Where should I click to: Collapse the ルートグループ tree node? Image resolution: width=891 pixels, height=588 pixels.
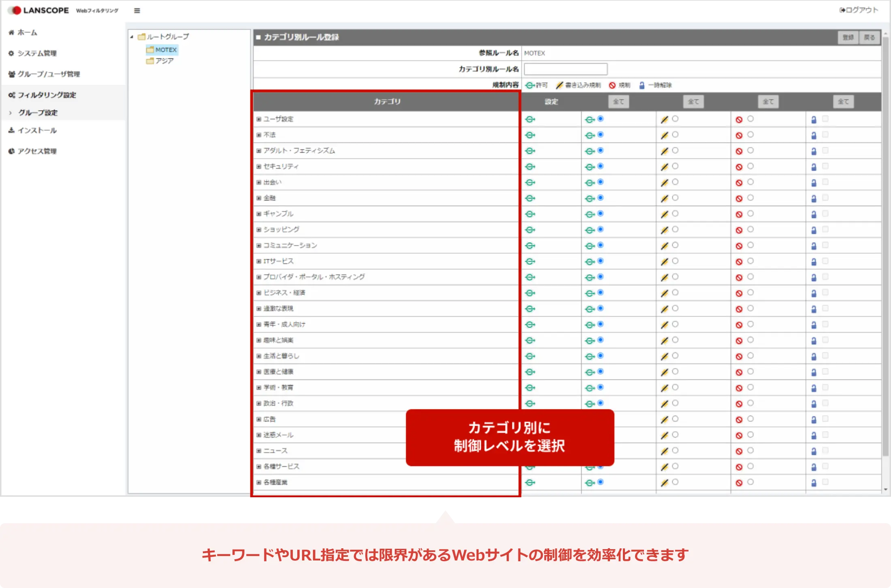(132, 37)
